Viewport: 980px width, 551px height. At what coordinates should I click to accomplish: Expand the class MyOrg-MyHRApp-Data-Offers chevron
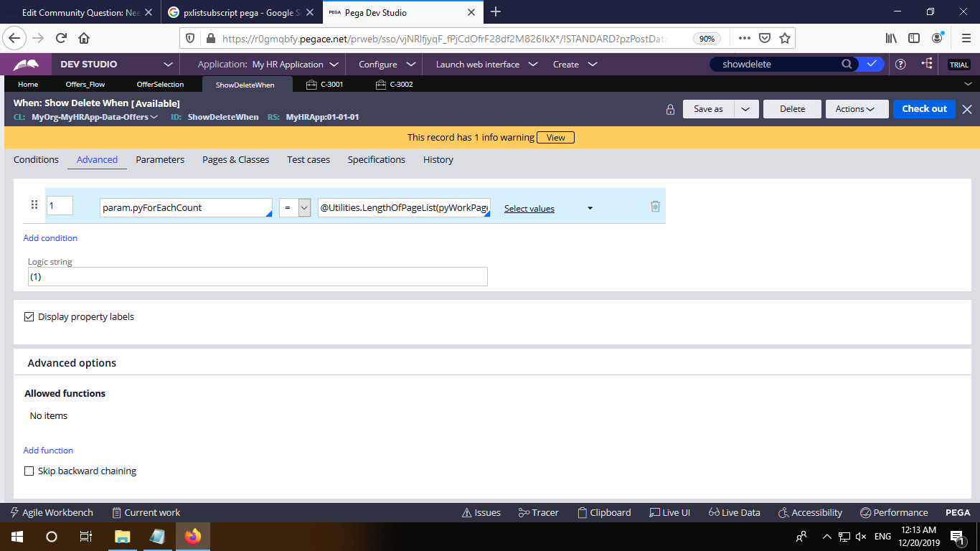tap(154, 117)
